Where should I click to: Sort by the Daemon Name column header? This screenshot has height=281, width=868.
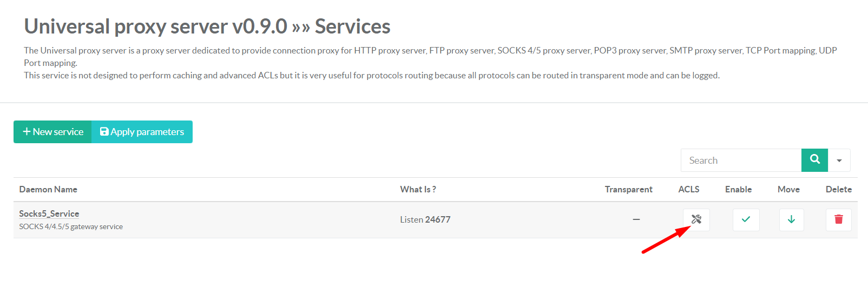click(x=48, y=189)
